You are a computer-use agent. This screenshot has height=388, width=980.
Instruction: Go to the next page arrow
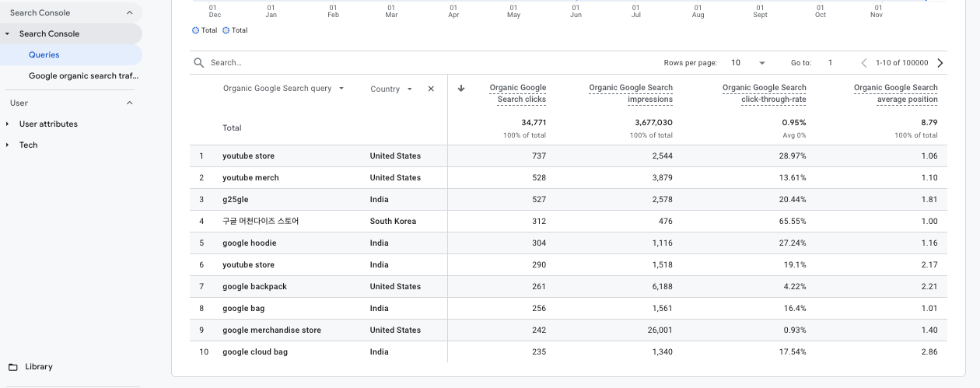point(940,63)
